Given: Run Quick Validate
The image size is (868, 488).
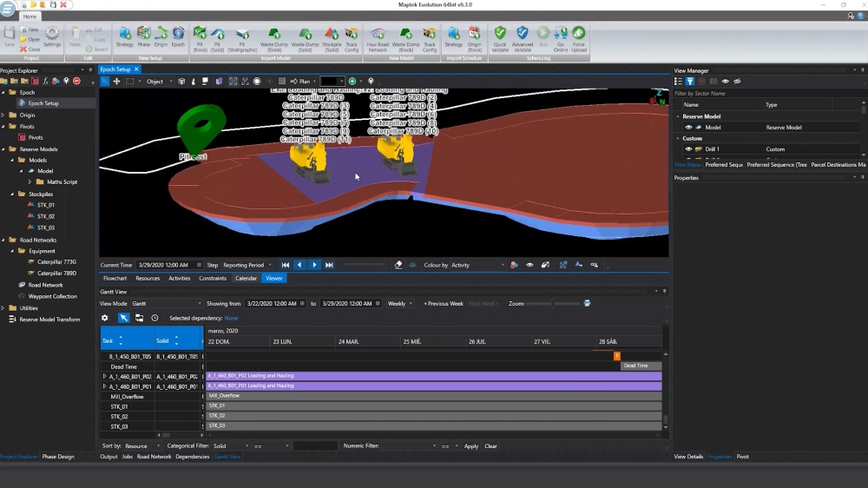Looking at the screenshot, I should pos(500,39).
